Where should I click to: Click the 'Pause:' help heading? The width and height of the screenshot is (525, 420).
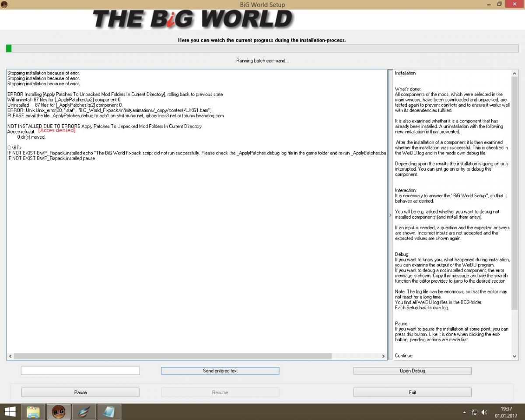point(402,324)
